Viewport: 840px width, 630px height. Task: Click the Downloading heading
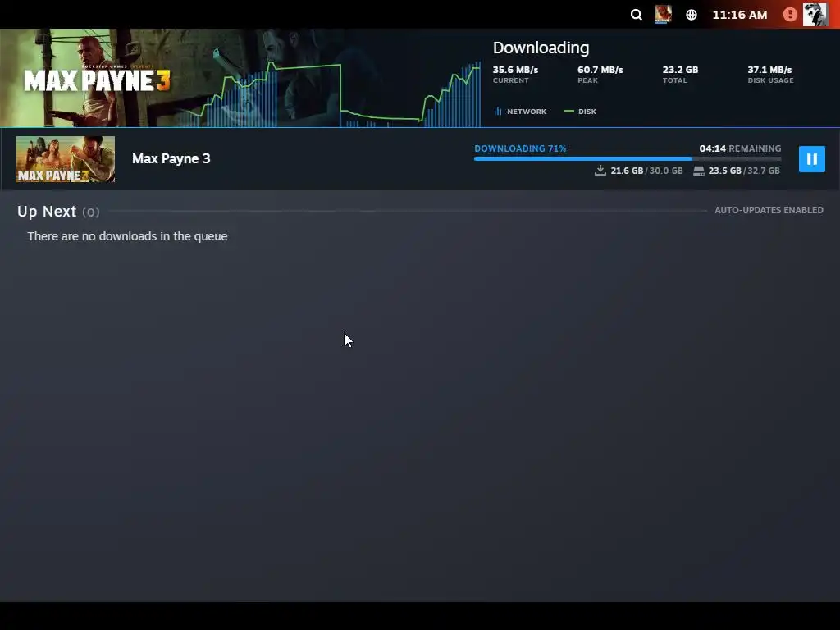(541, 48)
